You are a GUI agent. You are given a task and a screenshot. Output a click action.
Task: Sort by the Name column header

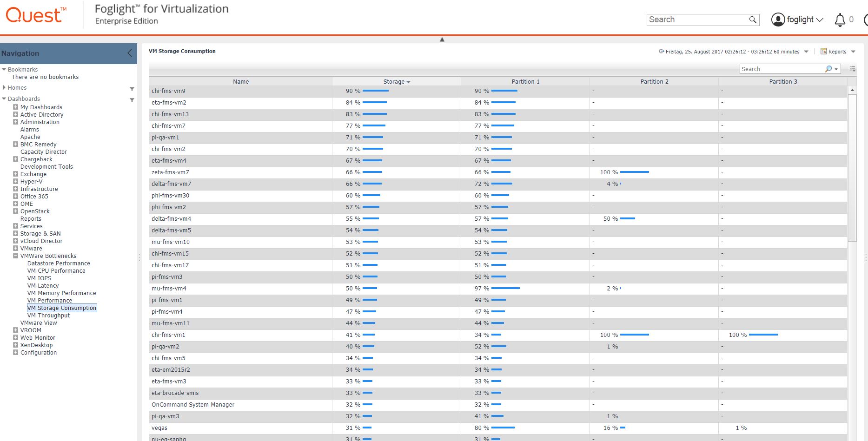point(241,81)
